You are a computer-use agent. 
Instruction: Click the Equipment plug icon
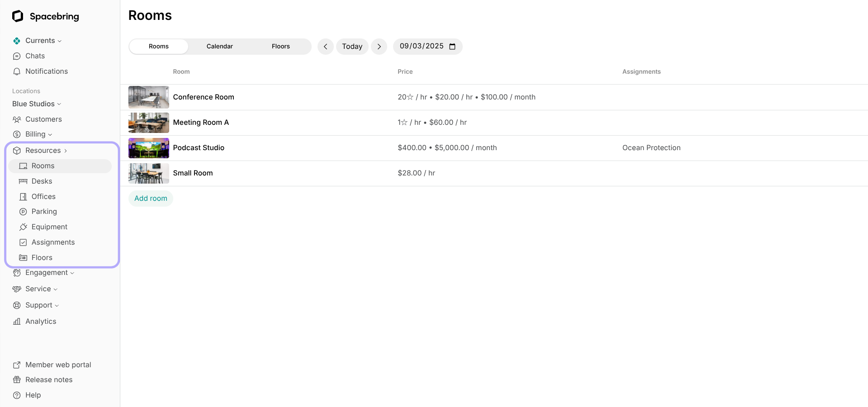(x=23, y=227)
